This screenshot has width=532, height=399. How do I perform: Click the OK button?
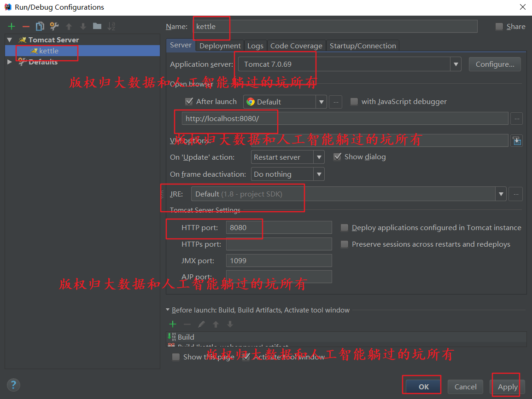(423, 387)
